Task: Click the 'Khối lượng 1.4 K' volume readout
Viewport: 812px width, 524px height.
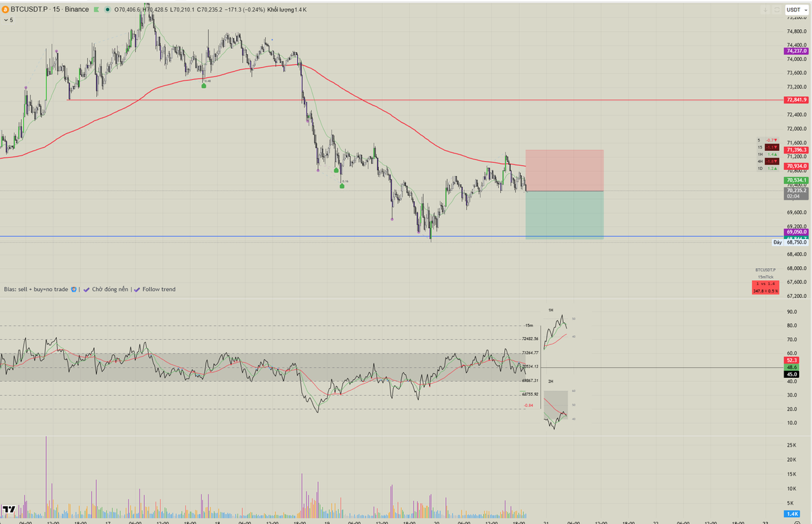Action: pos(288,10)
